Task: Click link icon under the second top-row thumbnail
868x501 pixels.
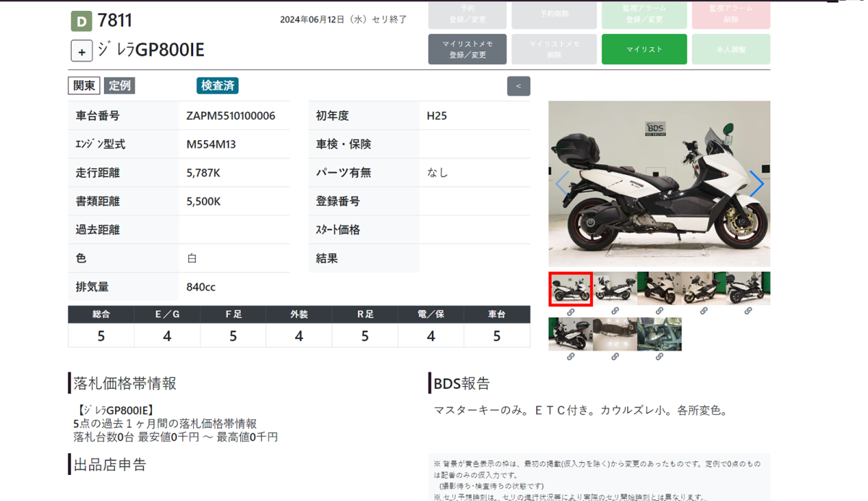Action: [615, 311]
